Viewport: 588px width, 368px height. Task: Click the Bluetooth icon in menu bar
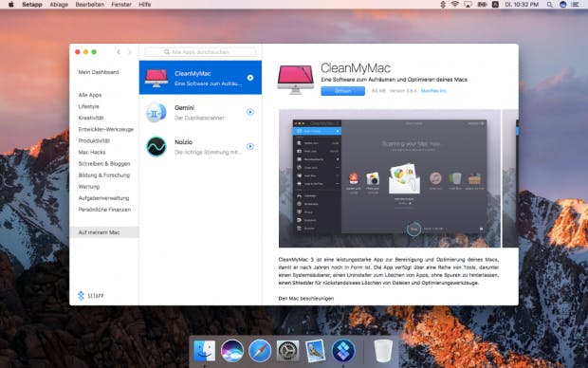(x=443, y=5)
